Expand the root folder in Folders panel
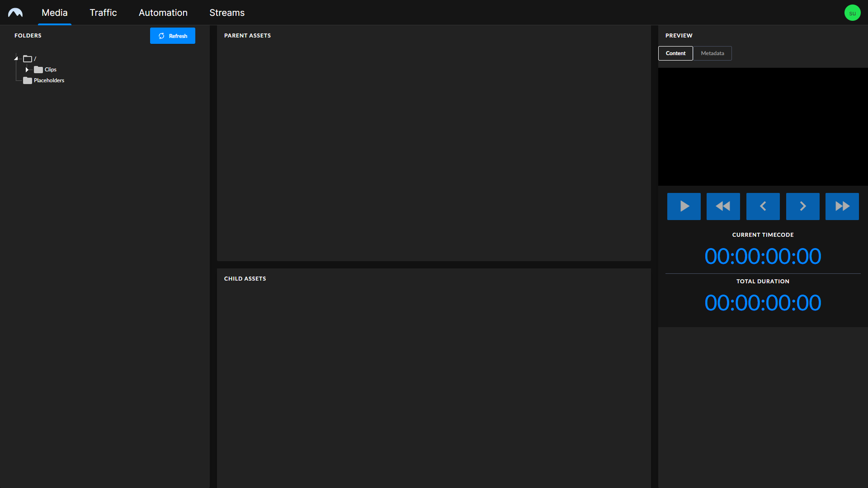This screenshot has width=868, height=488. click(x=16, y=58)
